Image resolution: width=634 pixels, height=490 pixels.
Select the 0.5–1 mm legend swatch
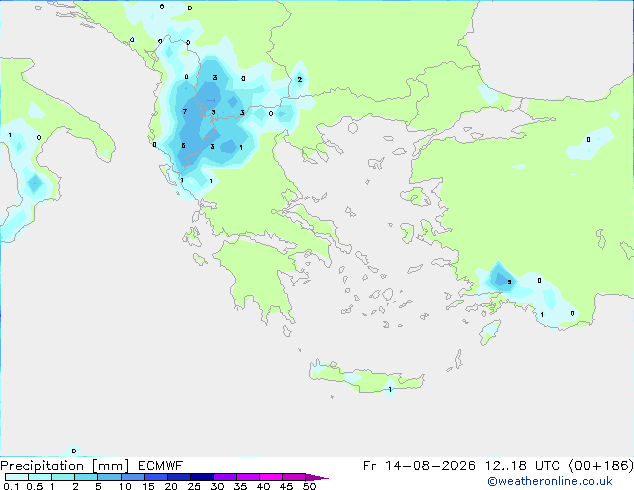(x=40, y=477)
